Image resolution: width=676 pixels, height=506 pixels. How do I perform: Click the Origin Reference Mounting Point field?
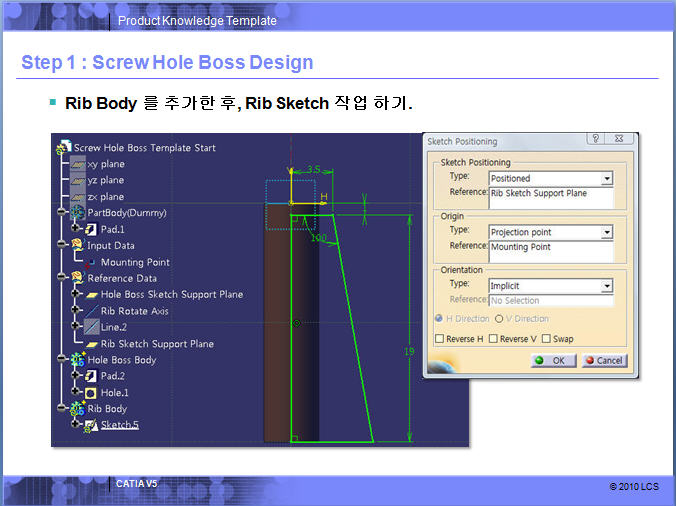549,250
